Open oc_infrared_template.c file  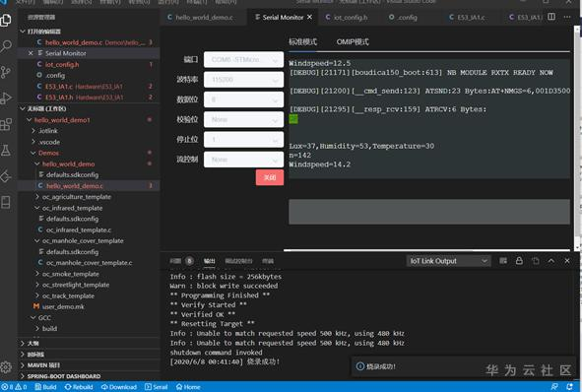pos(89,229)
